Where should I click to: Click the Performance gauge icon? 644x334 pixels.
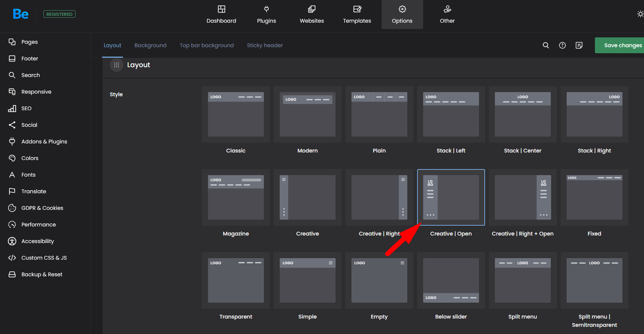coord(12,225)
